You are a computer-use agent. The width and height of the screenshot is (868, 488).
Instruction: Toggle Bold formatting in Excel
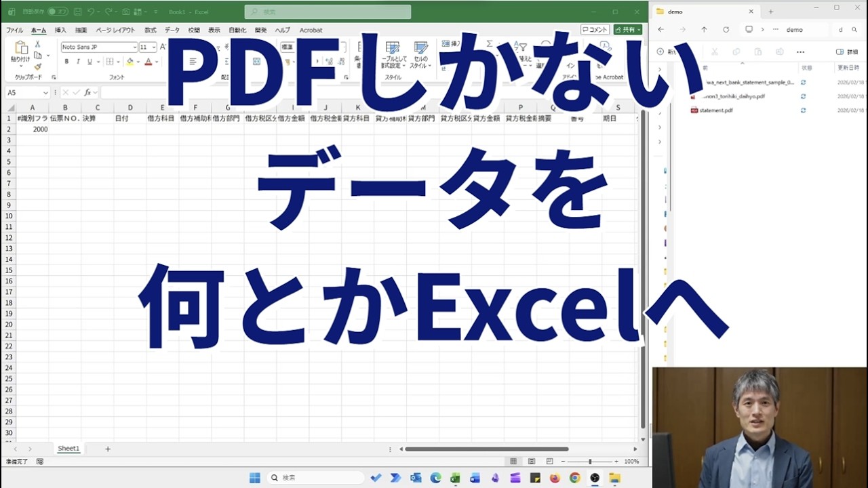[x=66, y=62]
